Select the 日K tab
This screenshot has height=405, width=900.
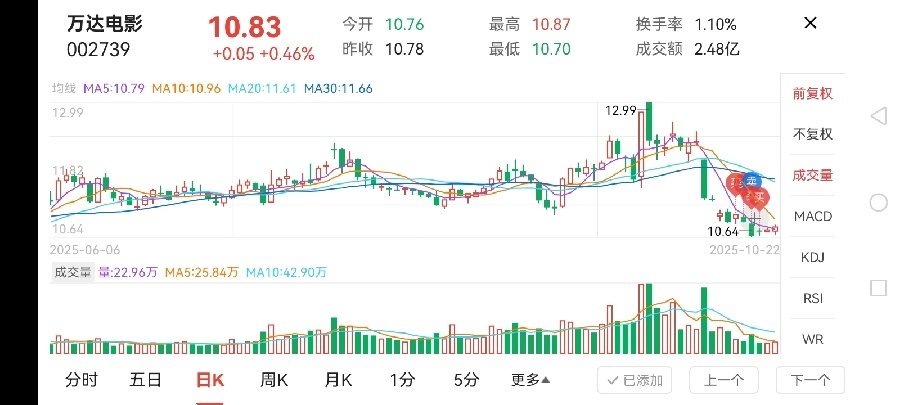210,380
